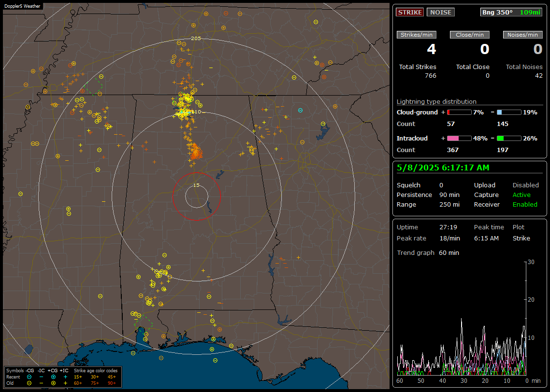
Task: Click the Lightning type distribution heading
Action: (x=436, y=101)
